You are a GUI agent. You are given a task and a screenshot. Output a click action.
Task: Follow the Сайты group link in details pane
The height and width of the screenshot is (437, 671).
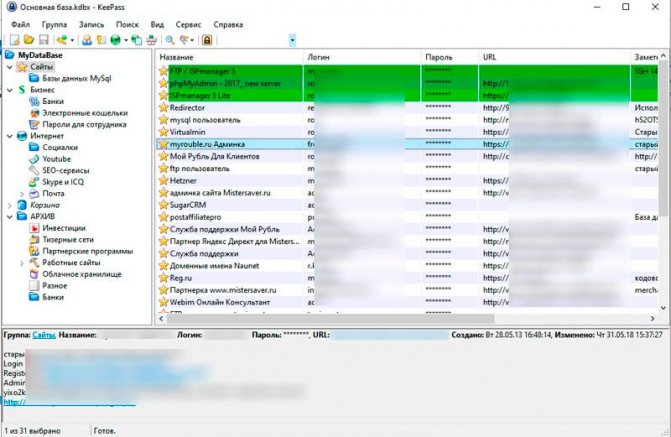point(44,335)
